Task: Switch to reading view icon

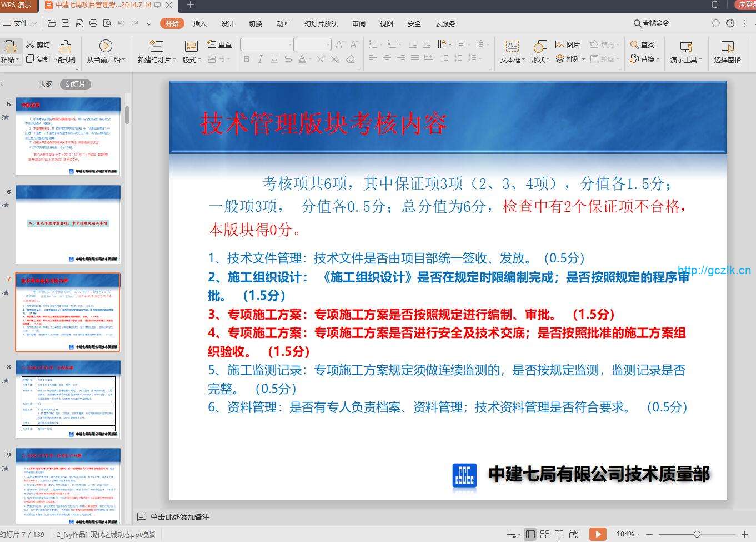Action: coord(559,533)
